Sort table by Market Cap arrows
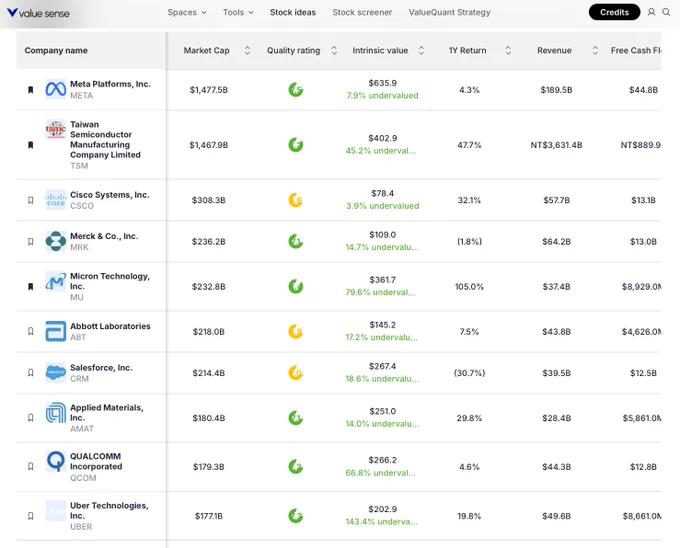Viewport: 680px width, 548px height. (247, 50)
